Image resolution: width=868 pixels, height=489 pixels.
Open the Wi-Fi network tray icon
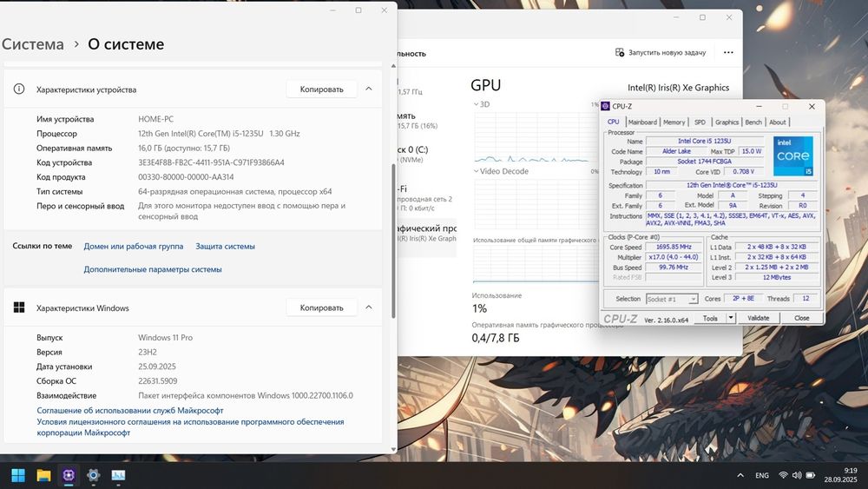coord(783,475)
